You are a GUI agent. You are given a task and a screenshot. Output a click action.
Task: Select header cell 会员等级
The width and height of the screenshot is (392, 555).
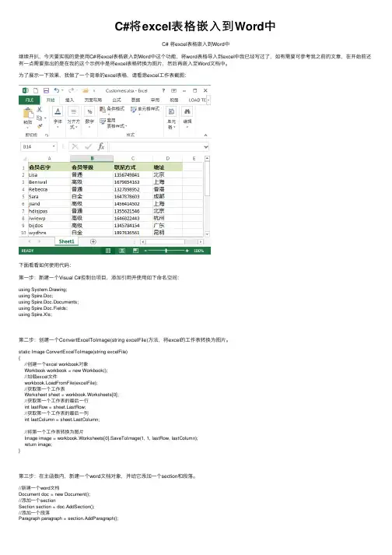tap(92, 167)
